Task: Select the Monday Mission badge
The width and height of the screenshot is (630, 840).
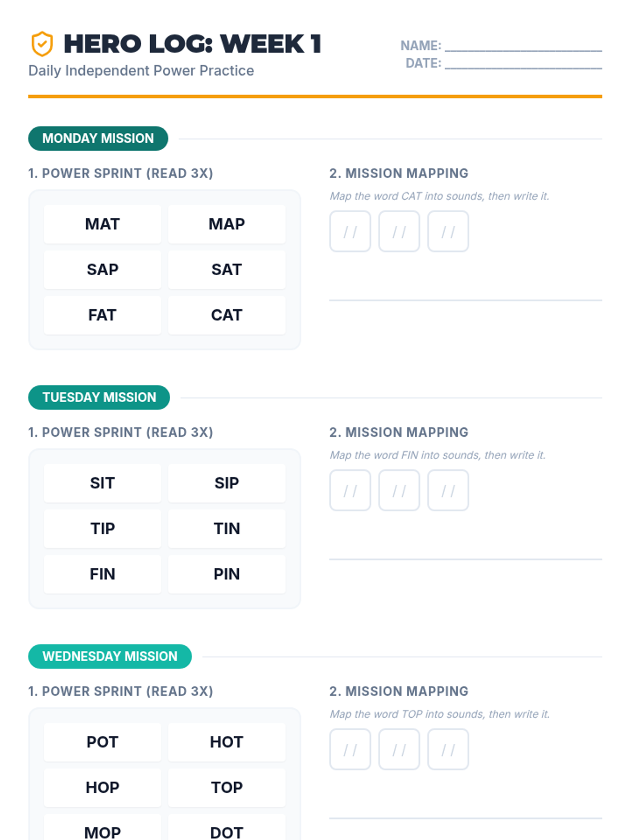Action: 98,139
